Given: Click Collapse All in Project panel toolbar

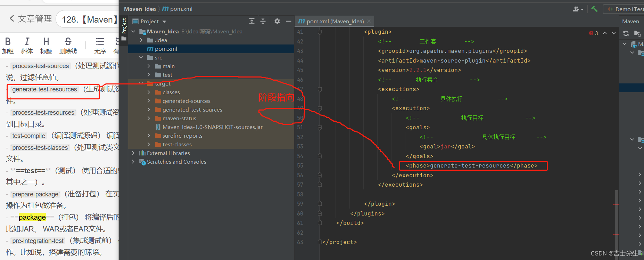Looking at the screenshot, I should pos(263,22).
